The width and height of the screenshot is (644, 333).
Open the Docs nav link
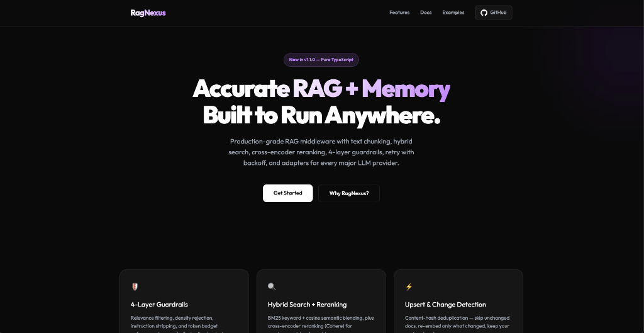coord(426,13)
